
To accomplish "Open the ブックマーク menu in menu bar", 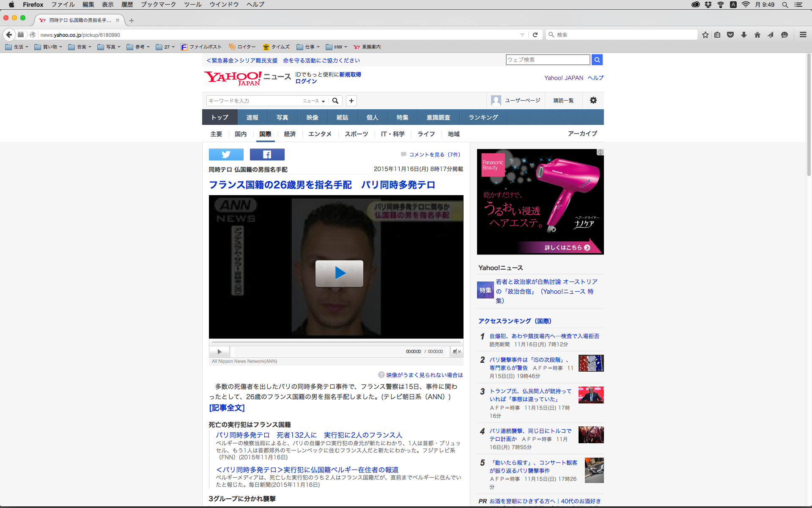I will [158, 4].
